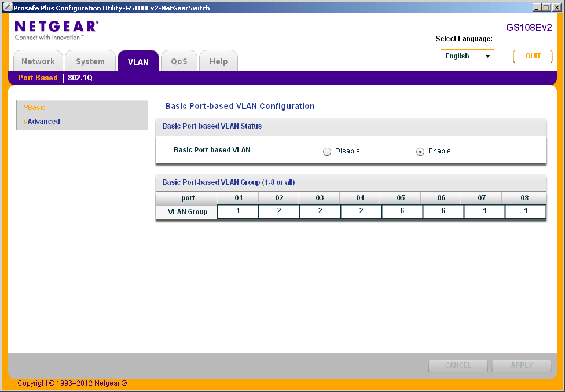
Task: Click the Basic Port-based VLAN Configuration title
Action: [240, 106]
